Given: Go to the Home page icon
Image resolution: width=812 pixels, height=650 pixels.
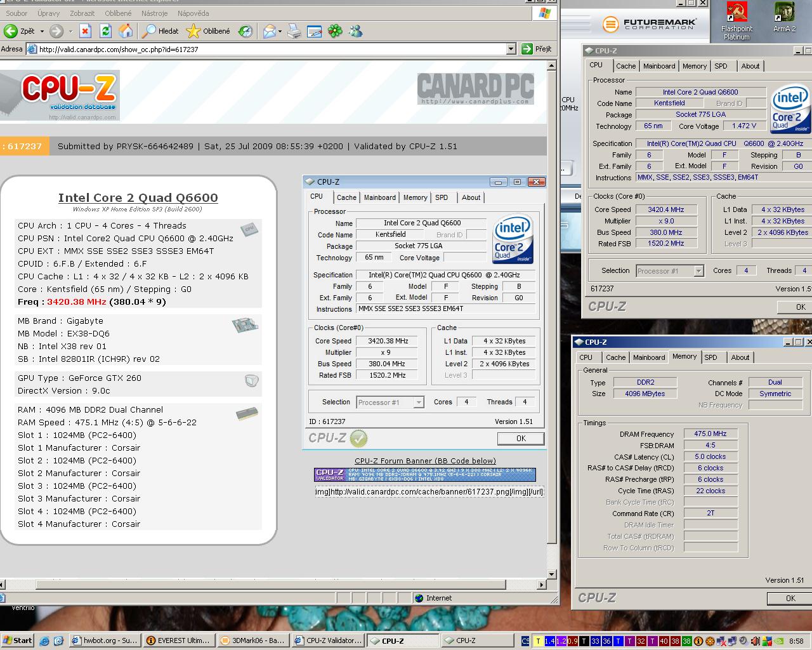Looking at the screenshot, I should tap(126, 30).
